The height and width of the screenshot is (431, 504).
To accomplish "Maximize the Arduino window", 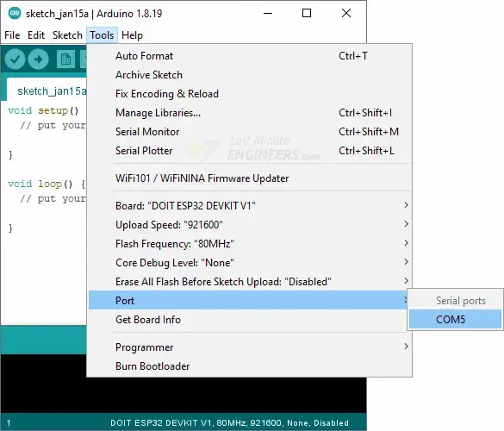I will click(307, 14).
